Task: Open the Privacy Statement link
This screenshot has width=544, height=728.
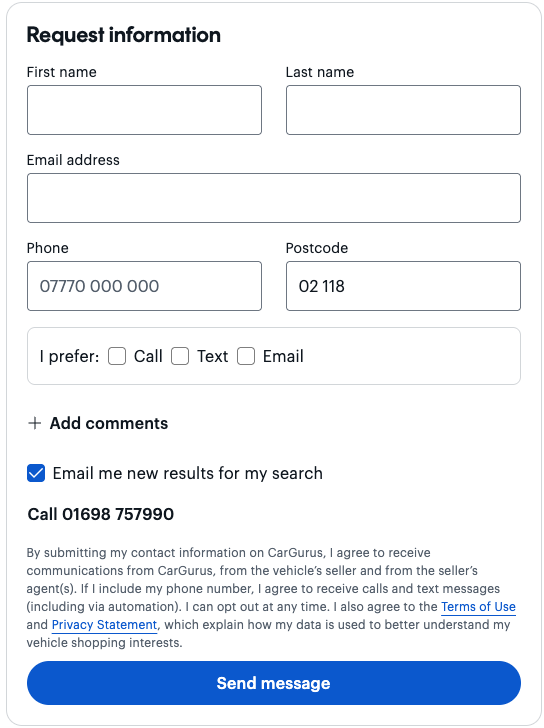Action: [x=104, y=625]
